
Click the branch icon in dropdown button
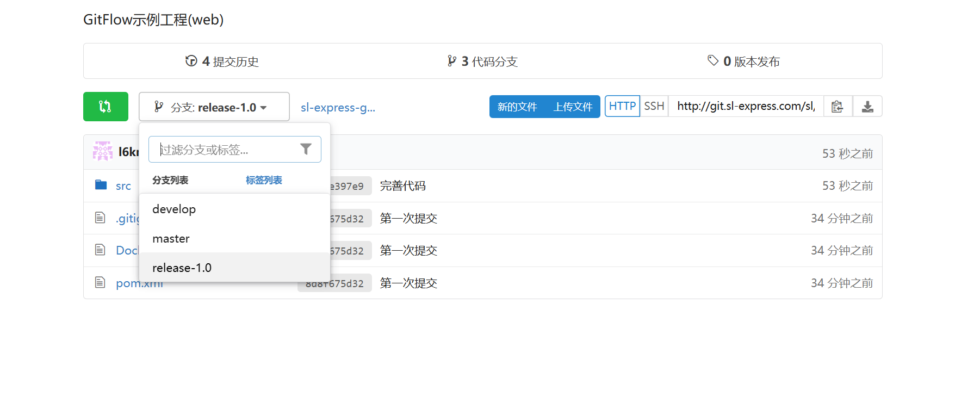click(x=158, y=107)
